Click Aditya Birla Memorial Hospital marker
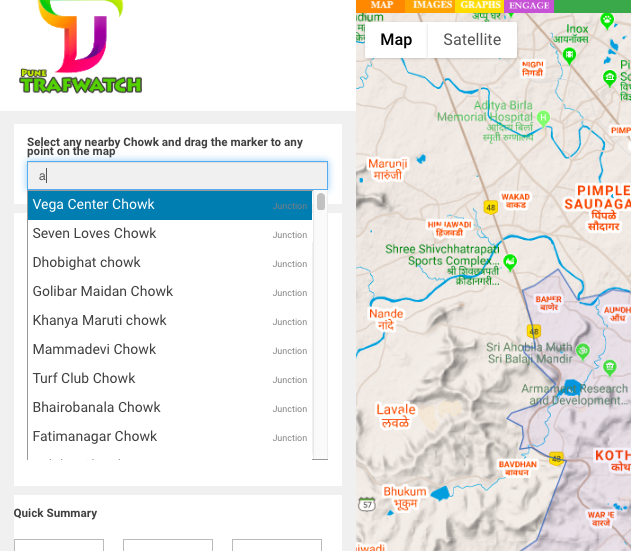Screen dimensions: 631x551 click(543, 118)
